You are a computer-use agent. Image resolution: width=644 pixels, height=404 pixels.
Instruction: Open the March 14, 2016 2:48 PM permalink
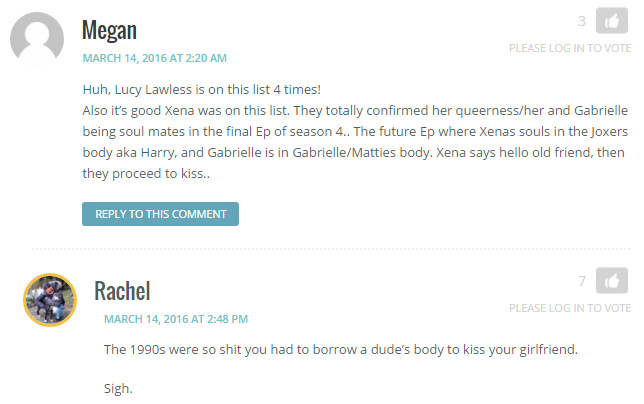176,319
